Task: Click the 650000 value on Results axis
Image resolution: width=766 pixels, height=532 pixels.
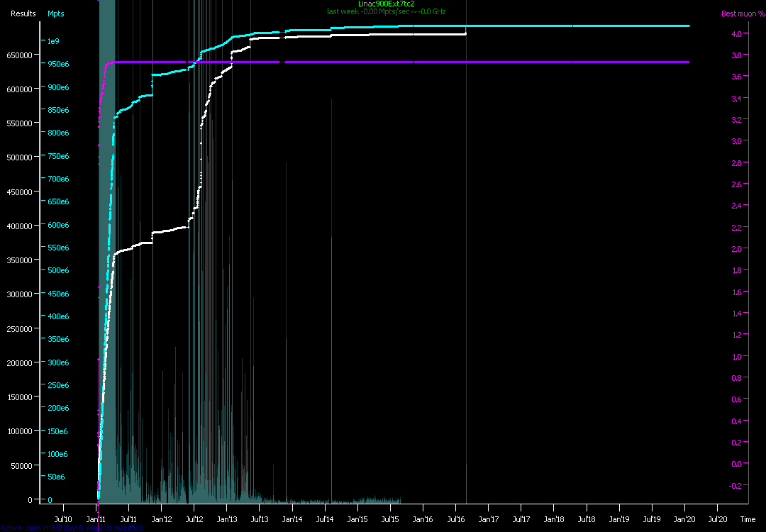Action: tap(21, 55)
